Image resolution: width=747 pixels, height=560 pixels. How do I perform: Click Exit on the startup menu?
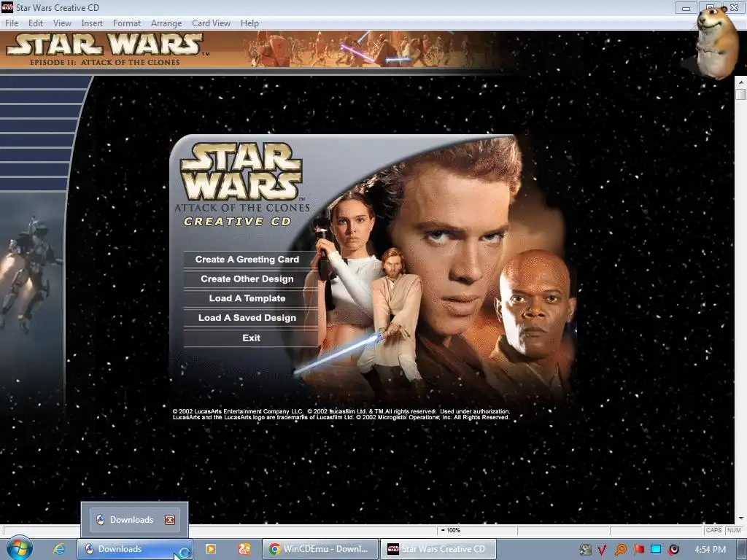coord(250,338)
